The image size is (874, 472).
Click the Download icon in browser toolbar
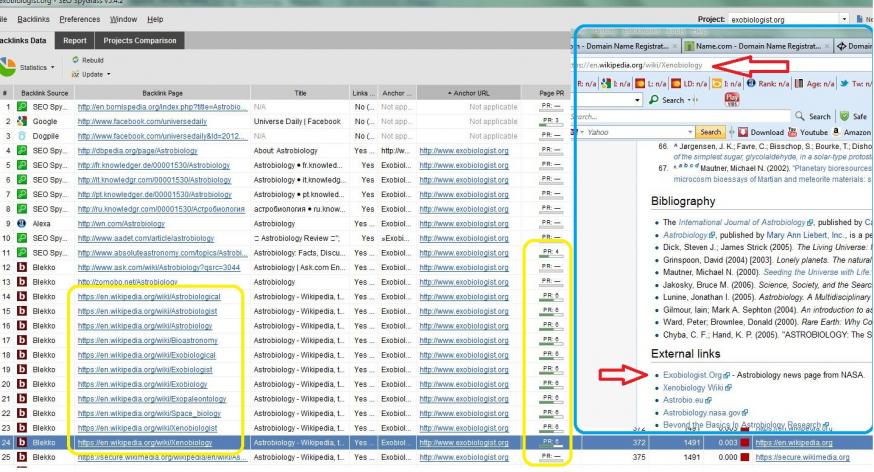(x=743, y=132)
